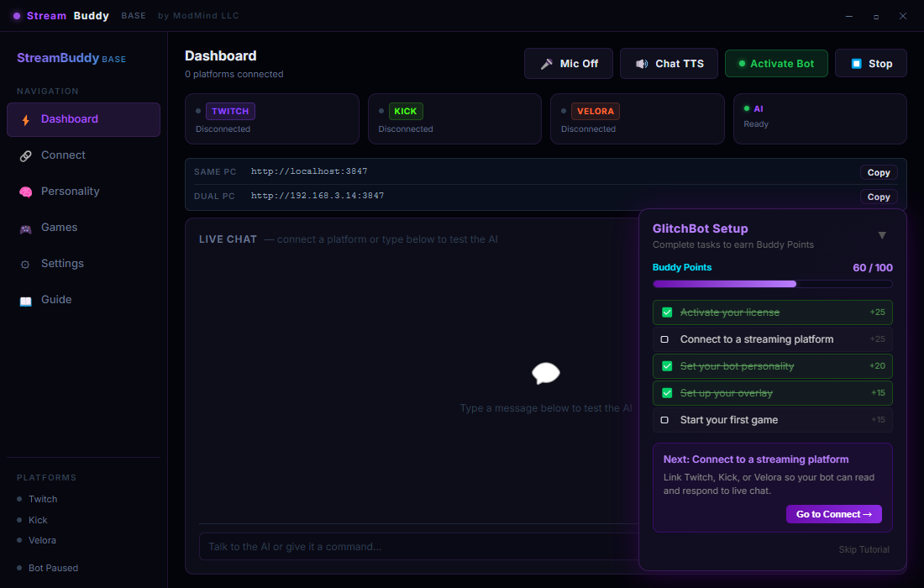The height and width of the screenshot is (588, 924).
Task: Click the Skip Tutorial link
Action: pyautogui.click(x=864, y=549)
